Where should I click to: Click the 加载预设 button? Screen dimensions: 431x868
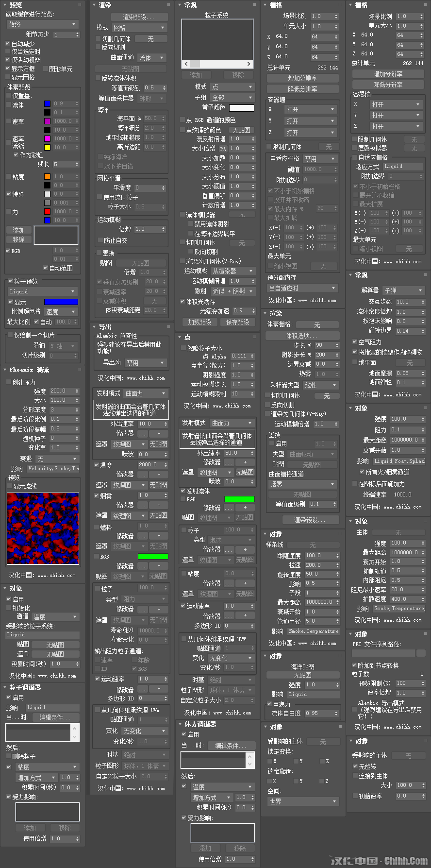200,322
